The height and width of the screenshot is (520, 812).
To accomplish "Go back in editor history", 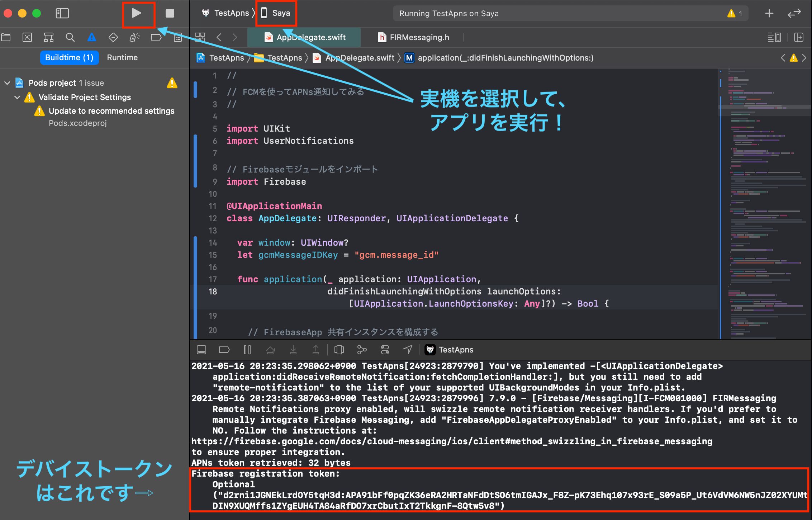I will [x=219, y=37].
